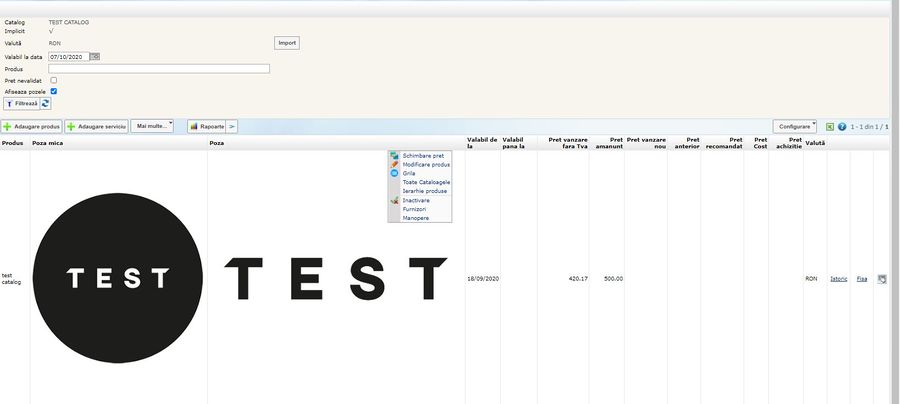900x404 pixels.
Task: Uncheck the Afiseaza pozele checkbox
Action: [x=54, y=91]
